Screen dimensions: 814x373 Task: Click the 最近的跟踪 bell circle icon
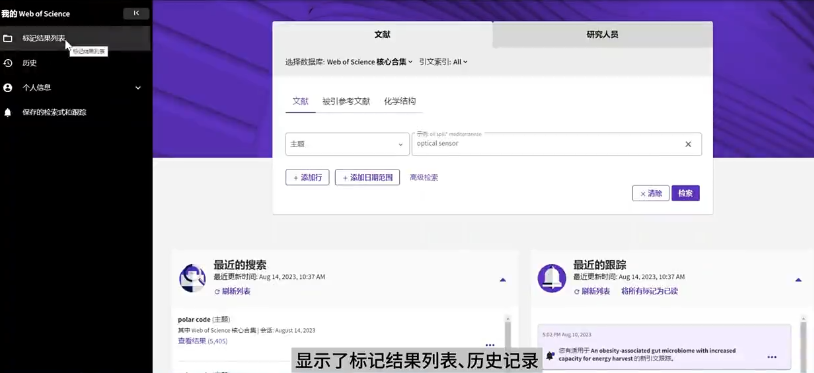pos(551,278)
